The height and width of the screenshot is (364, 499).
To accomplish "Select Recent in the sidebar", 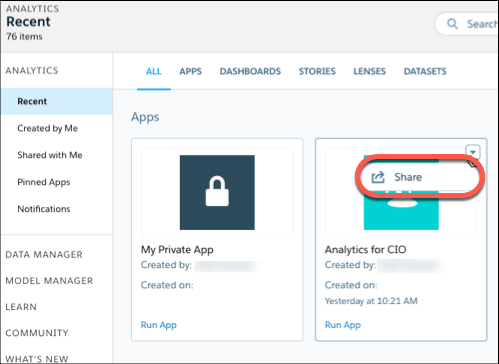I will point(57,101).
